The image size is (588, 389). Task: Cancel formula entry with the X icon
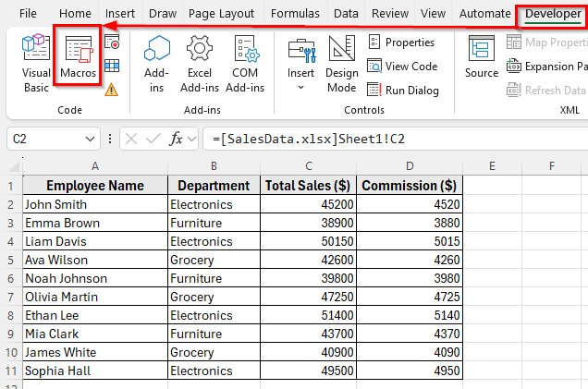131,139
